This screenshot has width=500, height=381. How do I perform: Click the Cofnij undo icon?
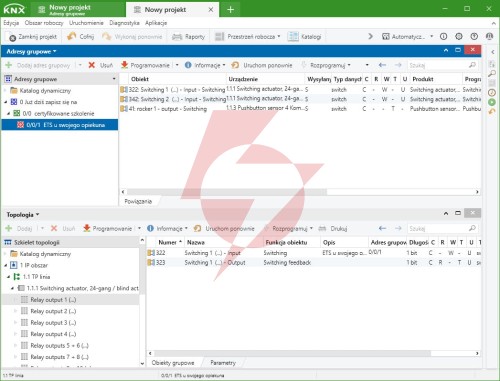click(71, 36)
